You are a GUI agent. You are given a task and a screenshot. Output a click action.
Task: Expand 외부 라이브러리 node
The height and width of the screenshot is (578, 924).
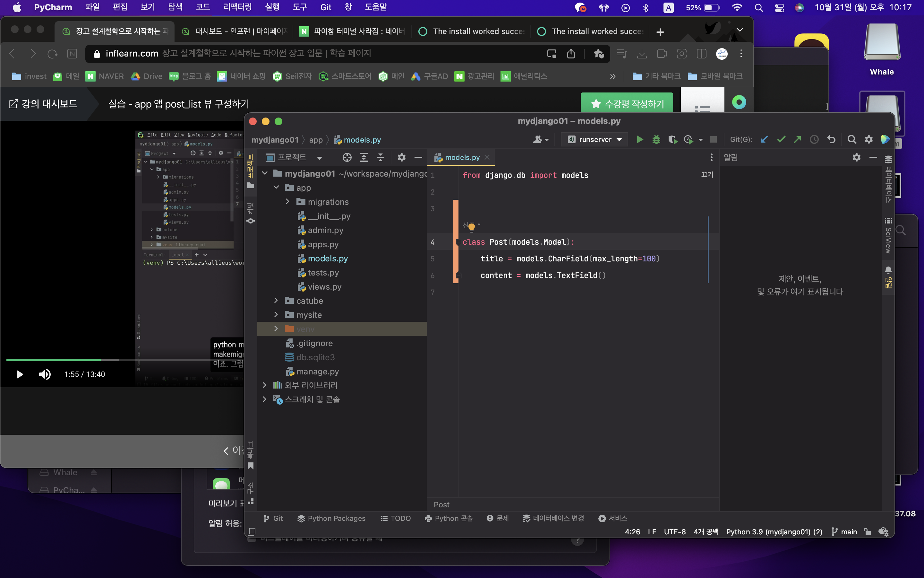(x=264, y=385)
